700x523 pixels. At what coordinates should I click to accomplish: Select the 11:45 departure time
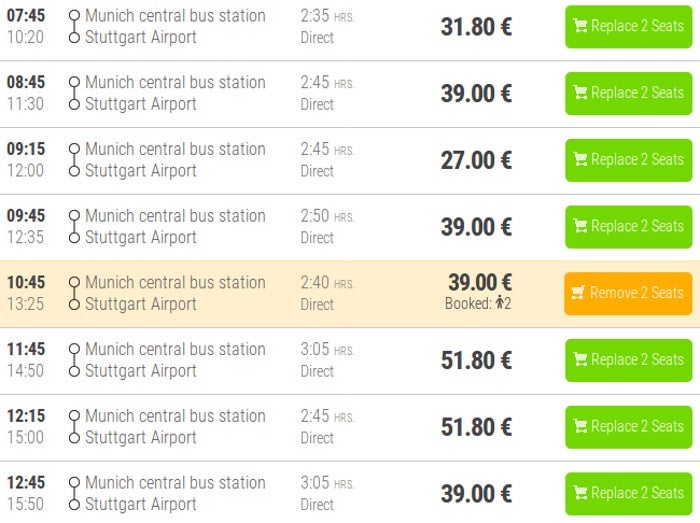tap(26, 349)
